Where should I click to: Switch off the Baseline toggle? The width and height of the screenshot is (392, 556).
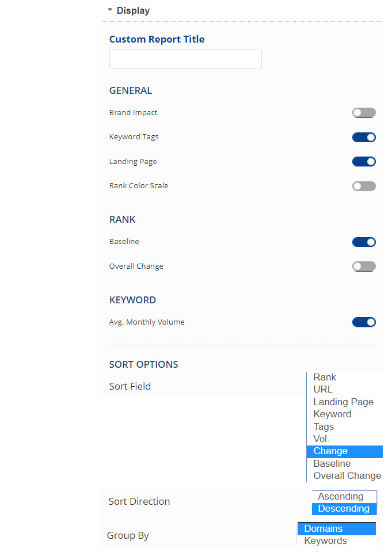click(364, 242)
